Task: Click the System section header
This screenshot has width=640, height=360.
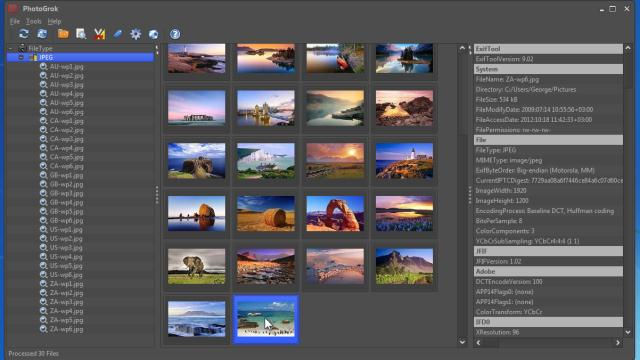Action: [548, 69]
